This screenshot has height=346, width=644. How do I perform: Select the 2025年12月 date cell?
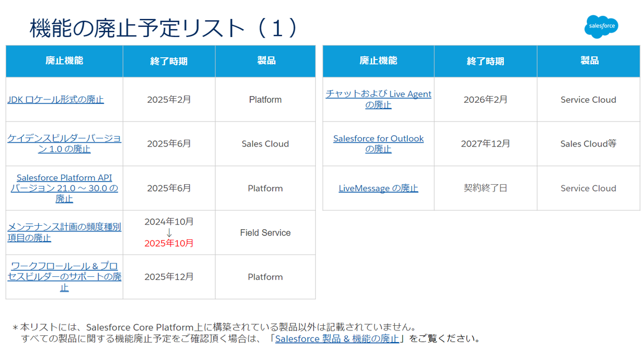[x=169, y=277]
